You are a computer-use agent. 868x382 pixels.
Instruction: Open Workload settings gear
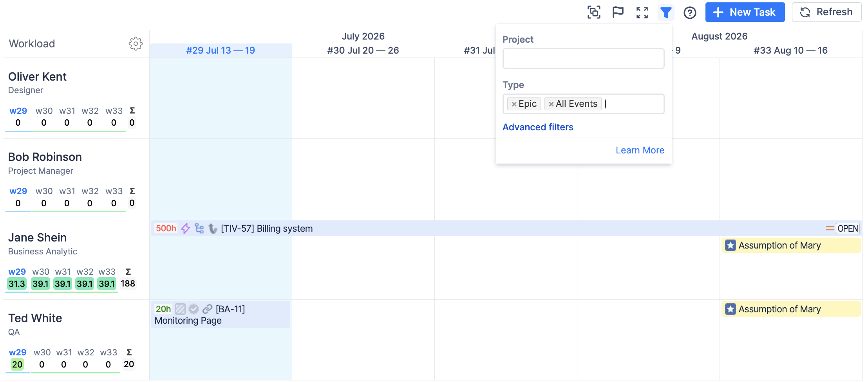(x=136, y=43)
